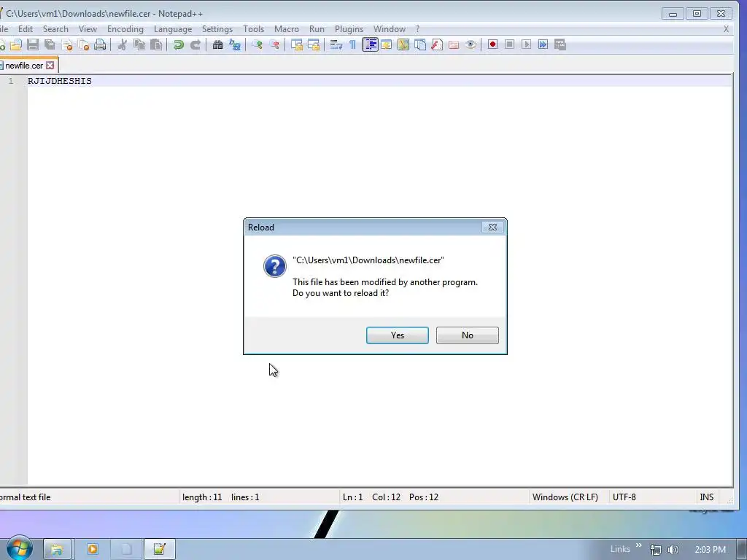Open Folder as Workspace icon
This screenshot has height=560, width=747.
tap(454, 44)
